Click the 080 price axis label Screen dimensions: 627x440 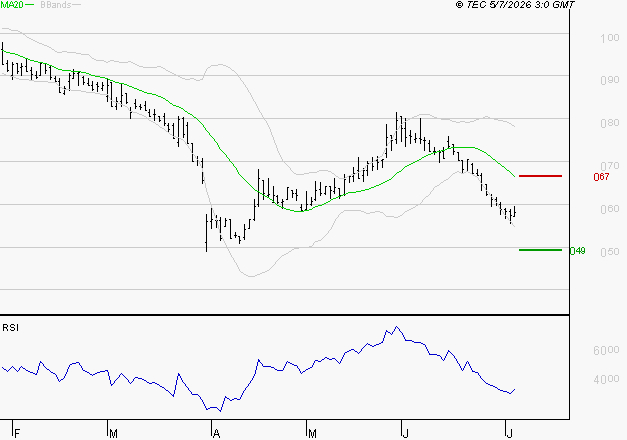tap(609, 123)
